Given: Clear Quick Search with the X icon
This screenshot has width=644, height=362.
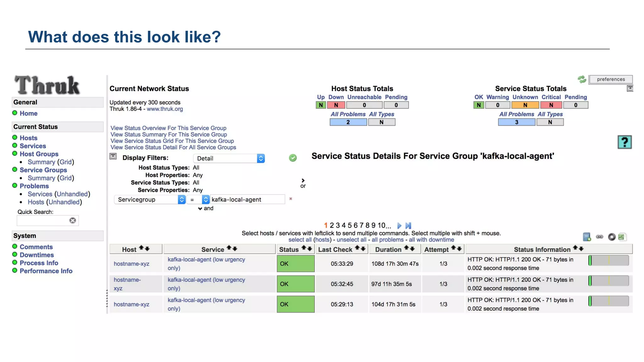Looking at the screenshot, I should click(73, 221).
